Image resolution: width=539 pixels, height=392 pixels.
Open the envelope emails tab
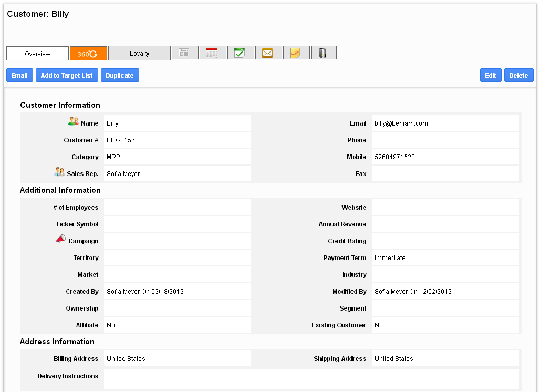click(x=267, y=53)
